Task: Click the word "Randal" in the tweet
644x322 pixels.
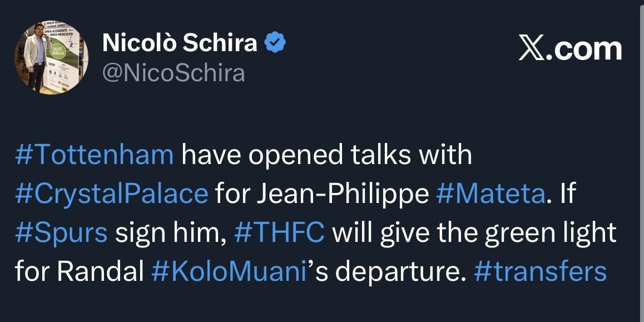Action: (80, 272)
